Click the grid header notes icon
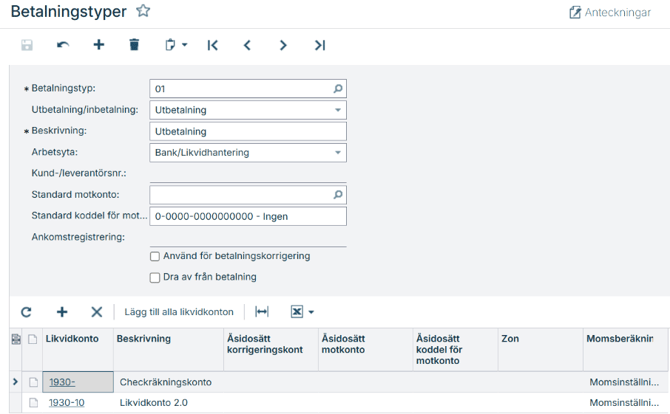 click(32, 339)
